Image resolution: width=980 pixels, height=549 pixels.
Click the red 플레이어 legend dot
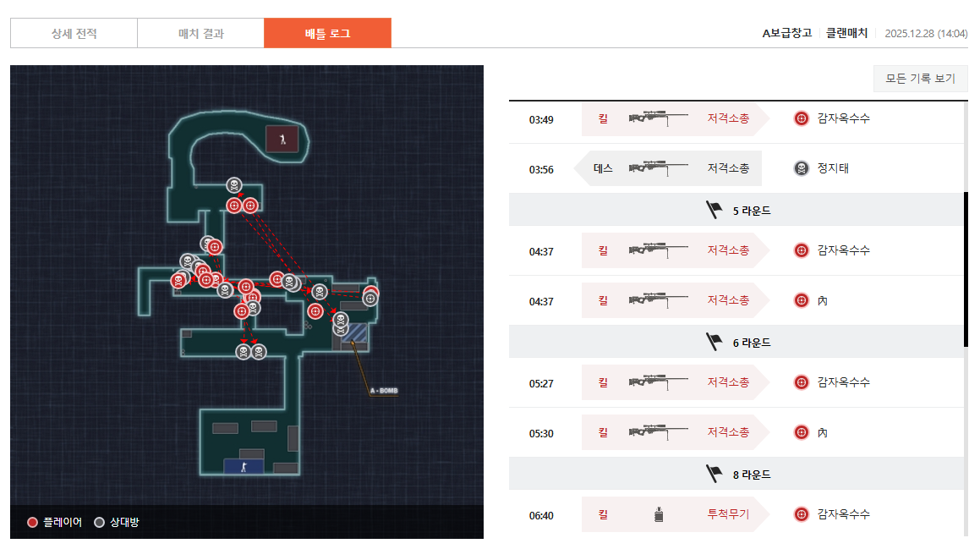32,523
